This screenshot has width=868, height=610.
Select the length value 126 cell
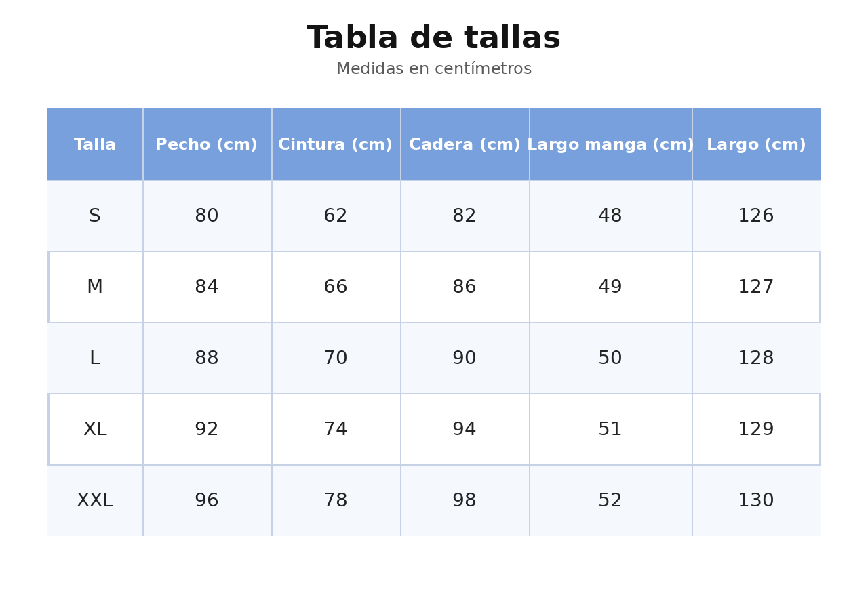(x=756, y=216)
